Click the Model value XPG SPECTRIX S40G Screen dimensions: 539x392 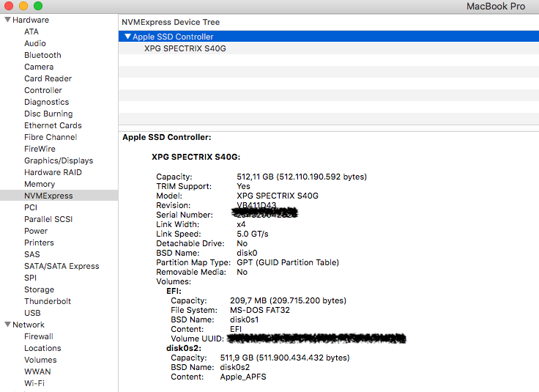(278, 196)
